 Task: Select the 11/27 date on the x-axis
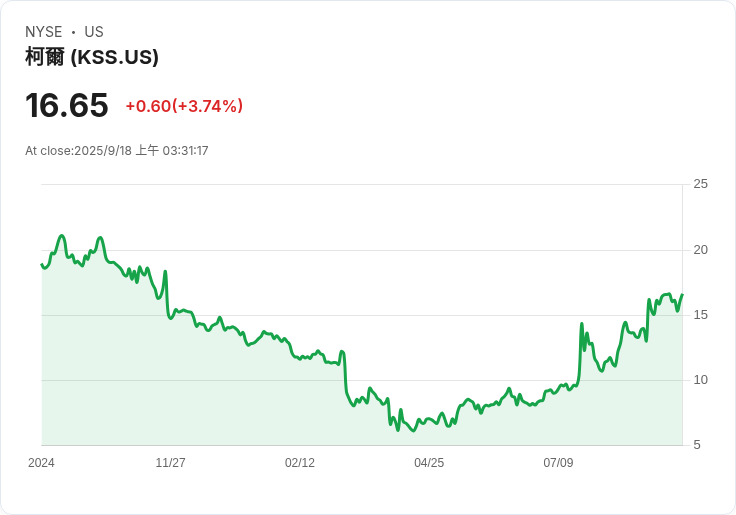tap(170, 463)
